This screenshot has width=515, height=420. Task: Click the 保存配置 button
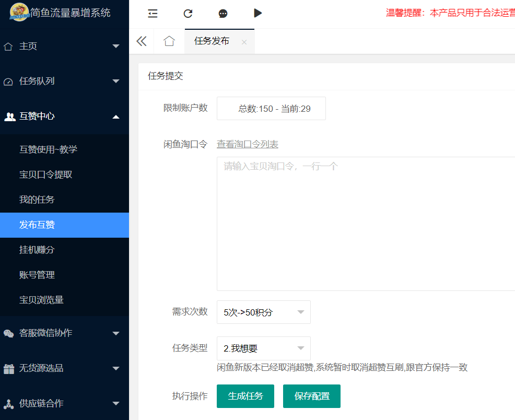click(x=312, y=396)
